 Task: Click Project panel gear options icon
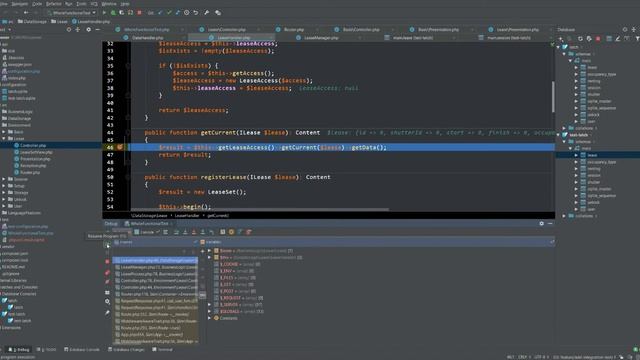89,29
